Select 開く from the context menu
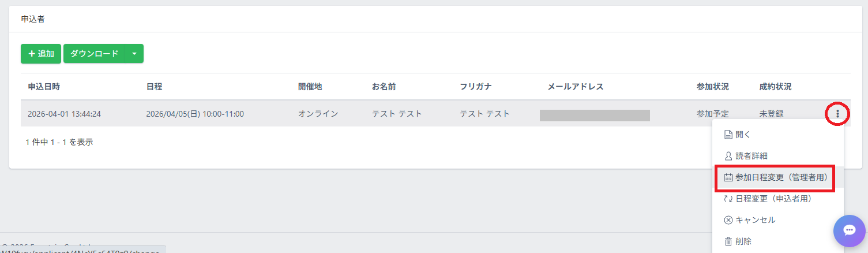Image resolution: width=868 pixels, height=253 pixels. (743, 135)
